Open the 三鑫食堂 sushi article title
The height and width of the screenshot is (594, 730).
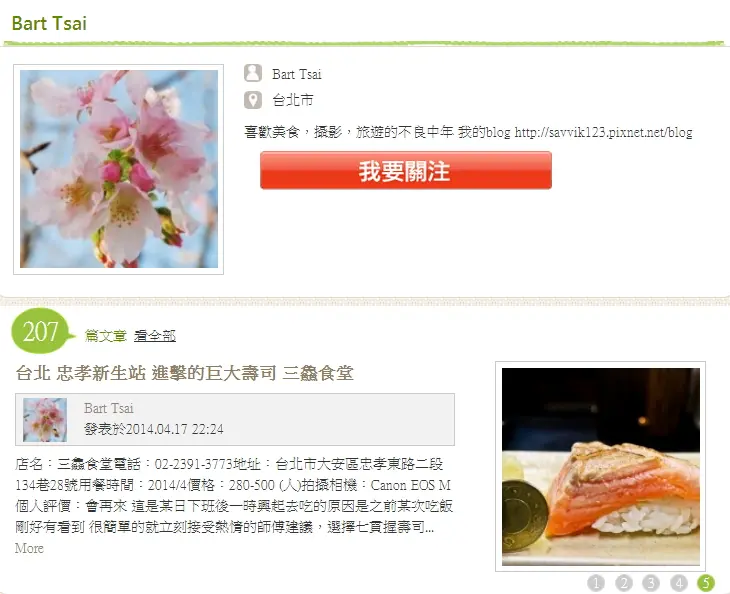tap(185, 373)
